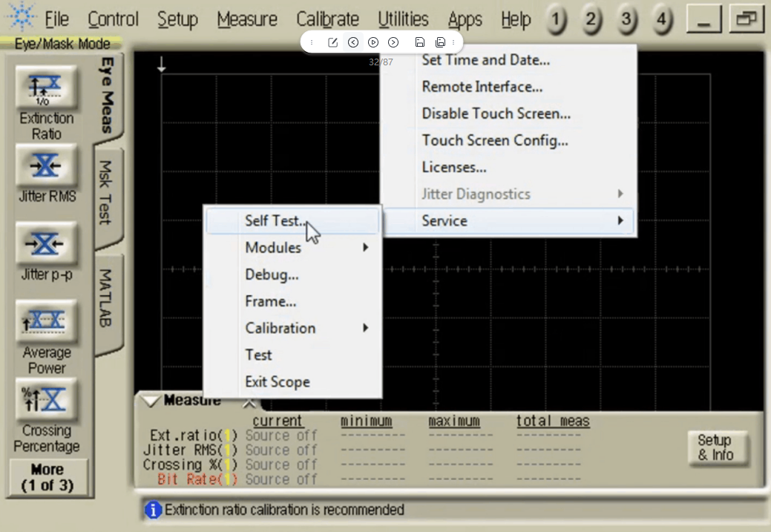Go to previous step with left arrow icon

(x=353, y=42)
